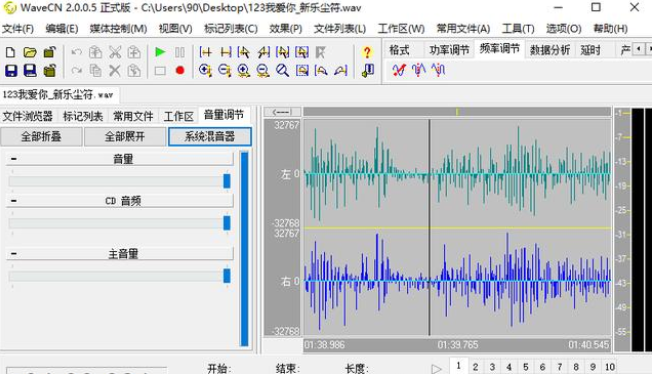Click the 全部展开 button
Viewport: 652px width, 380px height.
pos(125,136)
